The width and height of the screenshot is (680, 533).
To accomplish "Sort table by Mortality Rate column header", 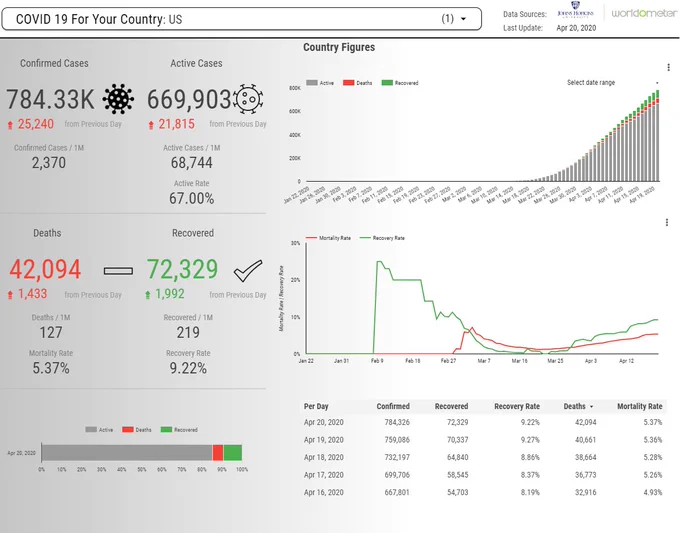I will tap(640, 406).
